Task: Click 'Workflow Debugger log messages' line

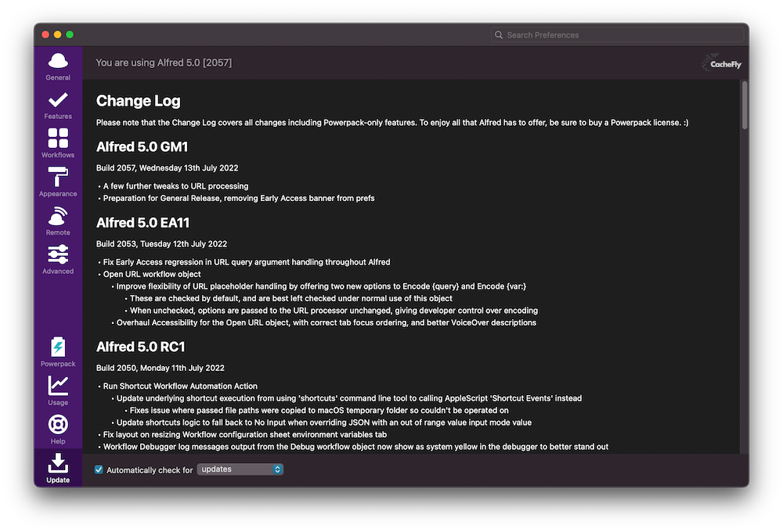Action: pos(355,447)
